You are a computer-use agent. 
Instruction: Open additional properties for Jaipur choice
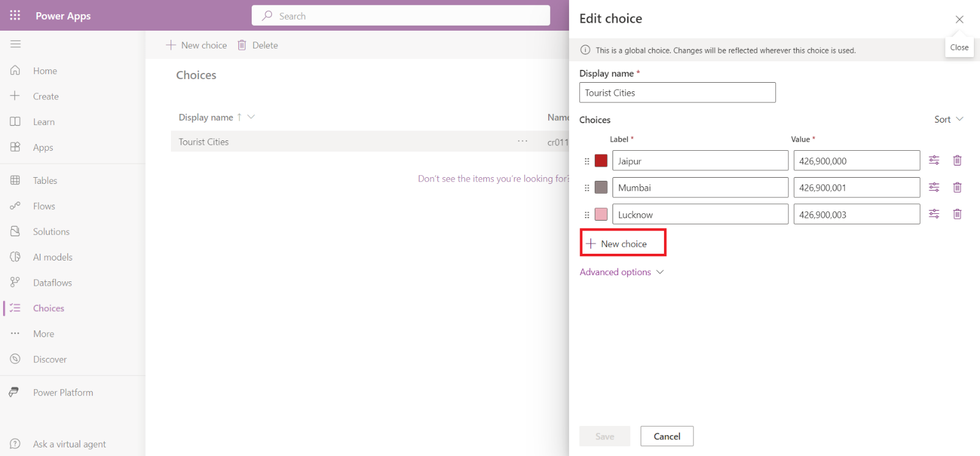click(933, 161)
